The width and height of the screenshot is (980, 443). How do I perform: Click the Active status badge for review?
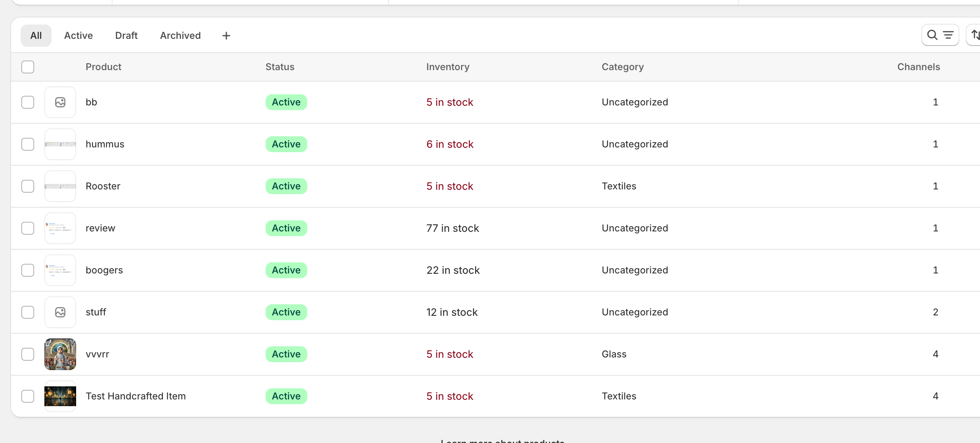pyautogui.click(x=286, y=228)
